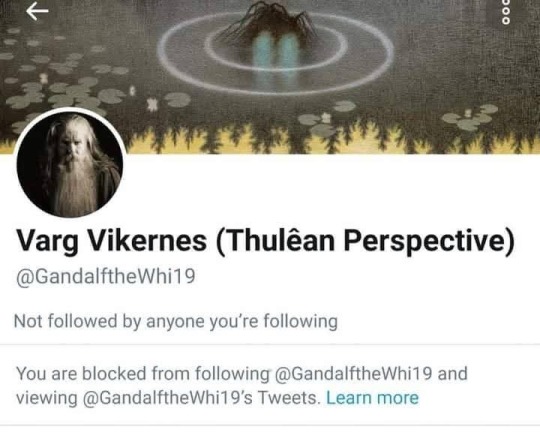Select the @GandalftheWhi19 handle below the name
540x448 pixels.
coord(106,277)
